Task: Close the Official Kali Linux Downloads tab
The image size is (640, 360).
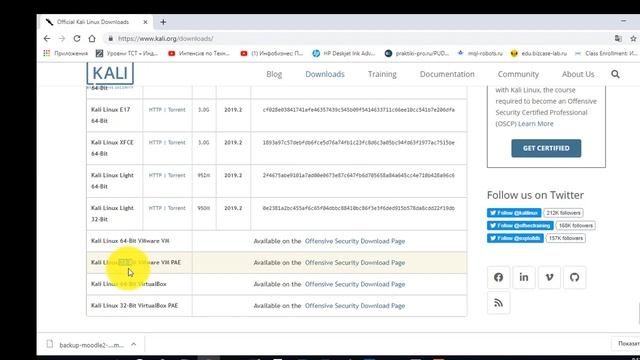Action: (145, 22)
